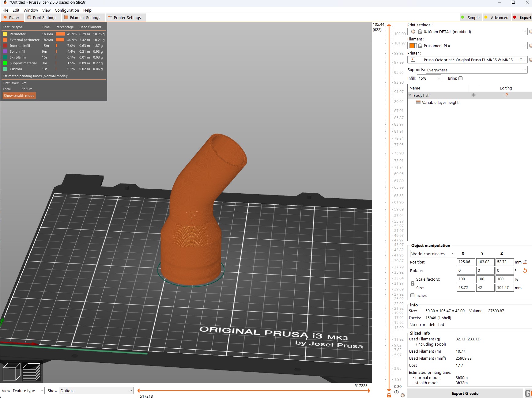Click the printer icon in the Printer preset box
The width and height of the screenshot is (532, 398).
pos(413,60)
